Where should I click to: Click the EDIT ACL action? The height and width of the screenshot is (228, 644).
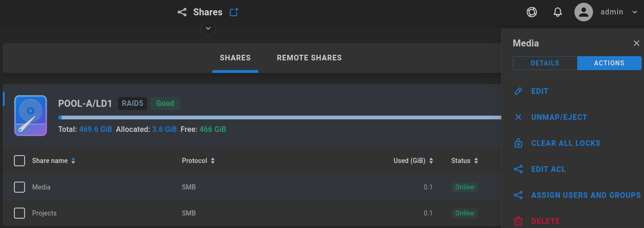(548, 169)
